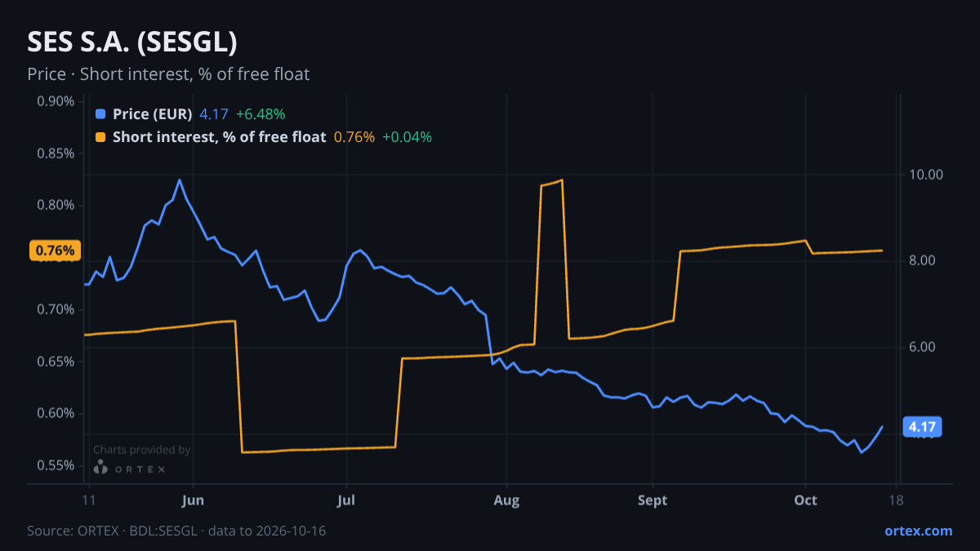Click the Sept label on the time axis

653,500
